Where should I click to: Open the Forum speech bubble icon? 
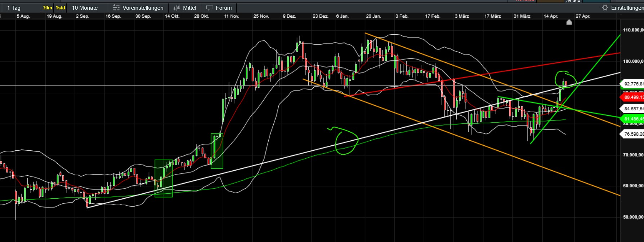[x=209, y=8]
